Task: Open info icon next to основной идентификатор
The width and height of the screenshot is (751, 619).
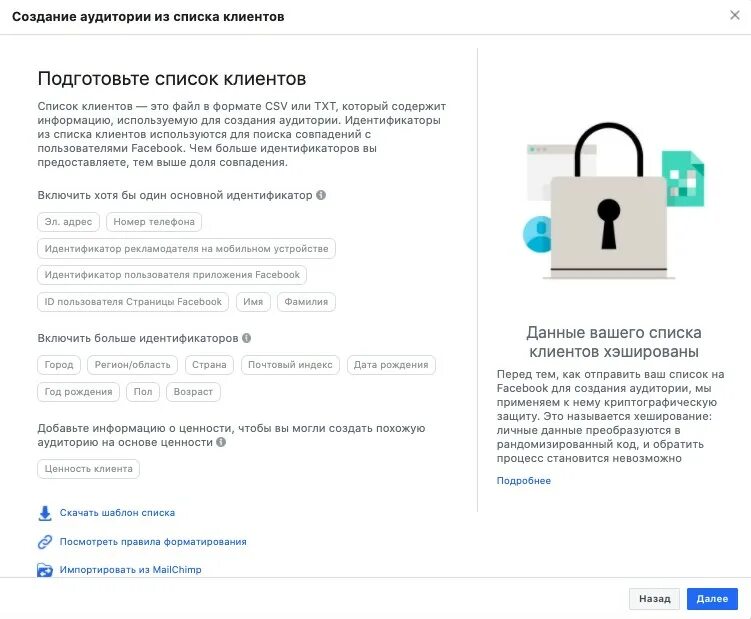Action: point(321,195)
